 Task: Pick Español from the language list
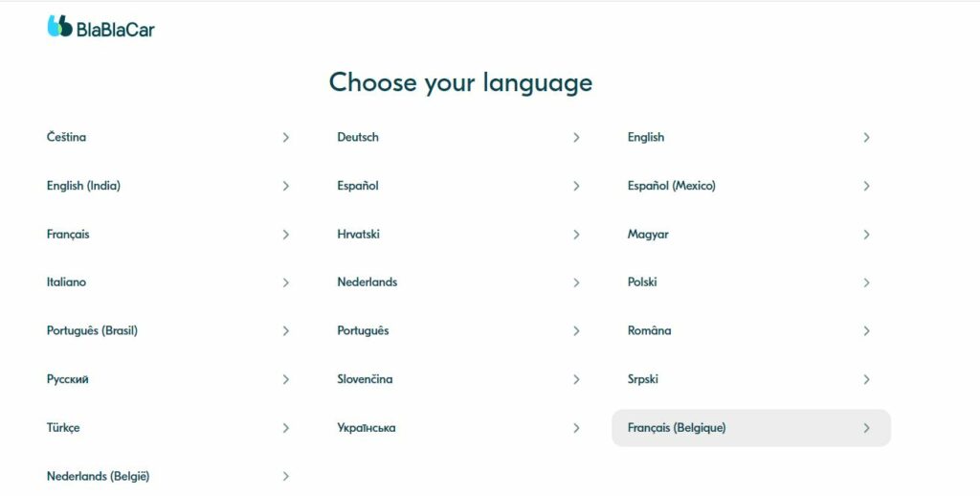coord(460,186)
